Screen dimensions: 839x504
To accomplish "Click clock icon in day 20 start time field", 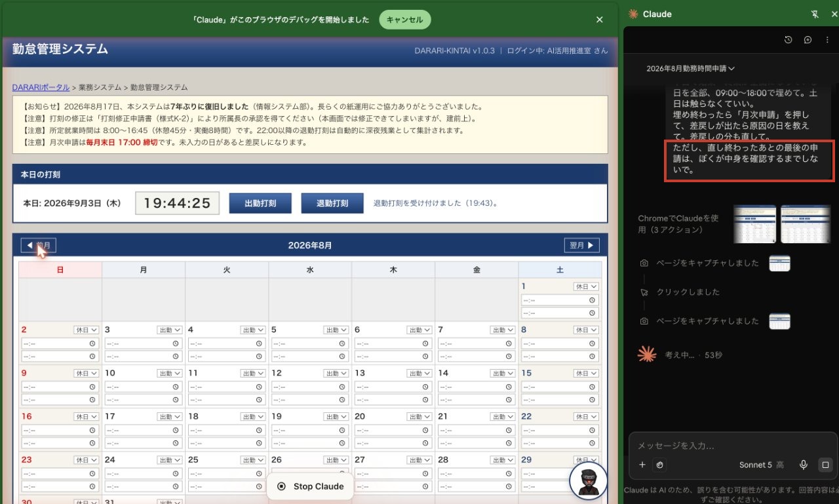I will pyautogui.click(x=425, y=430).
